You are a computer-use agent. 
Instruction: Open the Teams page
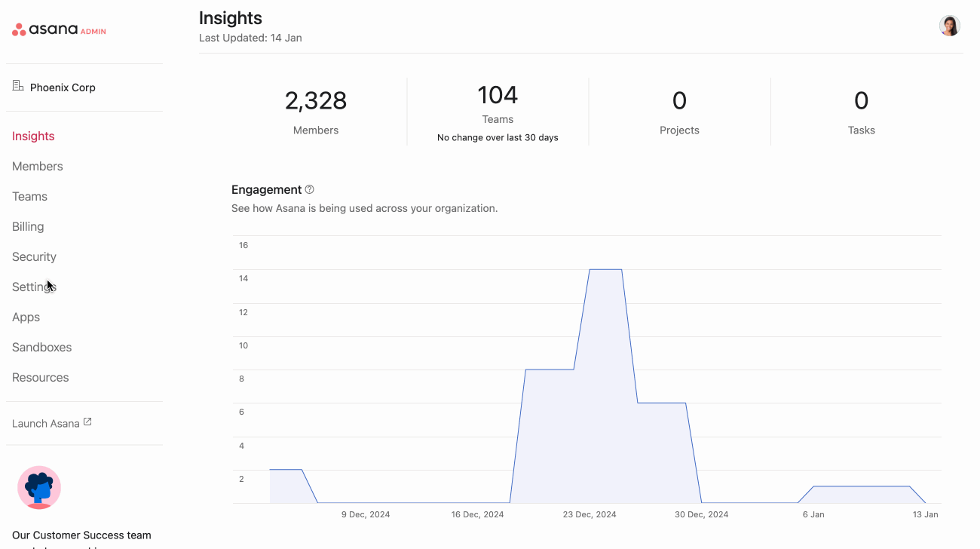pyautogui.click(x=29, y=196)
